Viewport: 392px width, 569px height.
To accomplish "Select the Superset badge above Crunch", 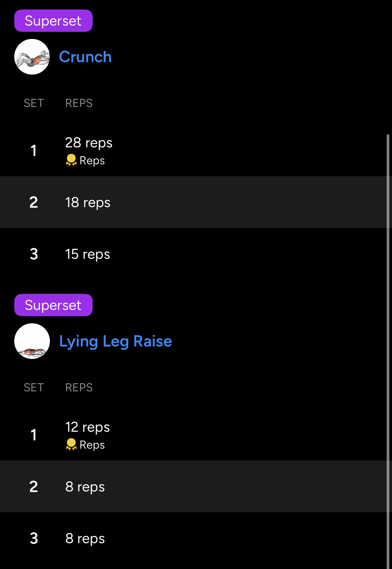I will [x=53, y=21].
